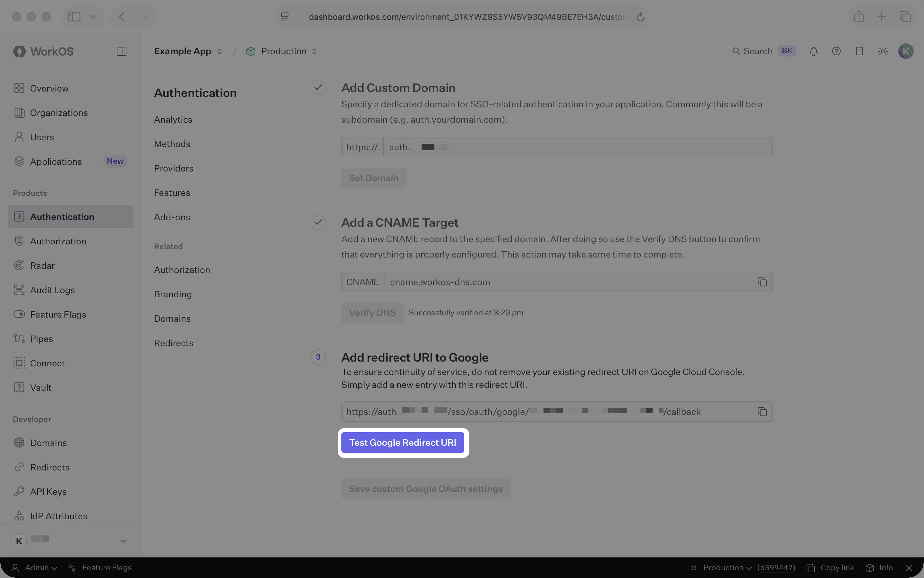Image resolution: width=924 pixels, height=578 pixels.
Task: Open the Admin dropdown in bottom bar
Action: pyautogui.click(x=34, y=568)
